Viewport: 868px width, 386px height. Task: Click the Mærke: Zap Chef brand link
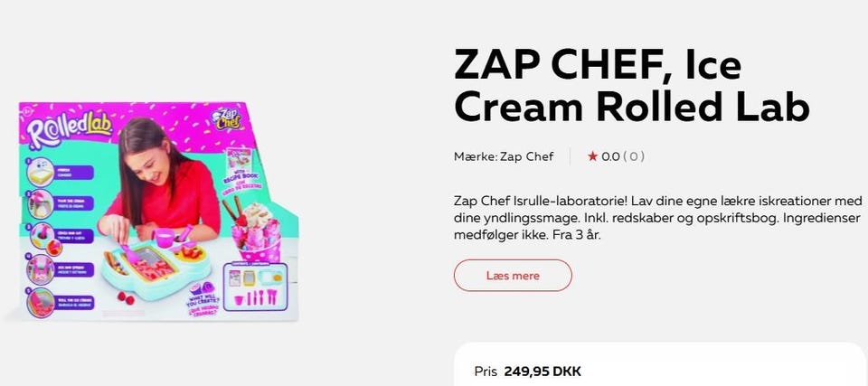point(504,156)
